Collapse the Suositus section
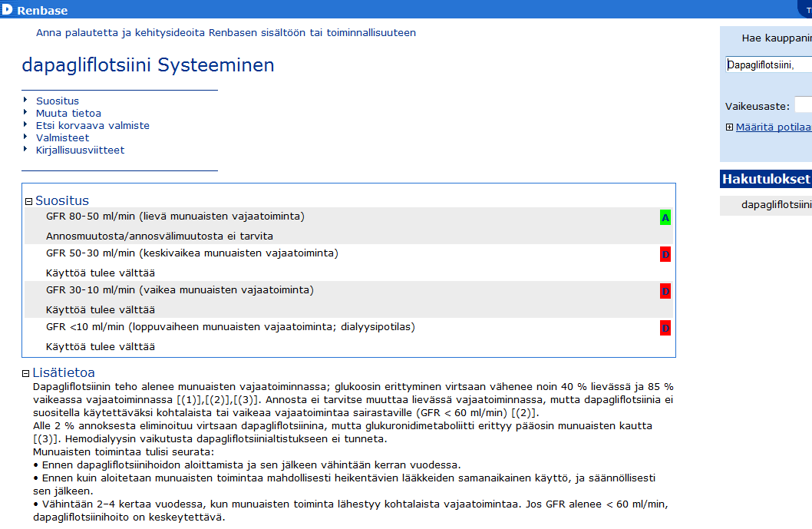Image resolution: width=812 pixels, height=529 pixels. coord(29,202)
